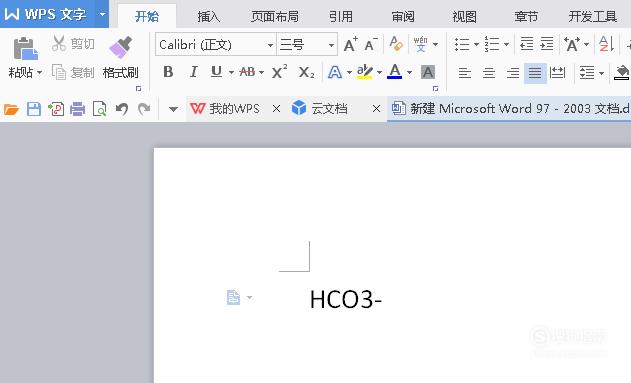Align text left
The width and height of the screenshot is (631, 383).
(465, 73)
